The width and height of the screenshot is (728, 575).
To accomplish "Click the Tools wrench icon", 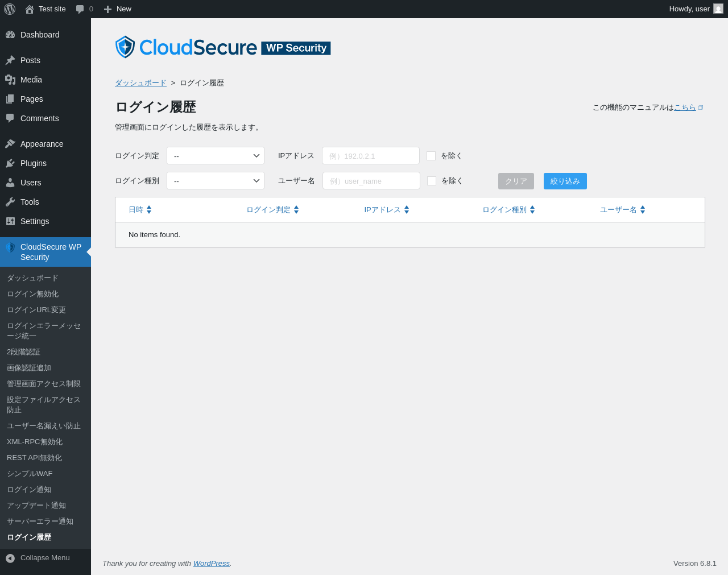I will coord(10,202).
